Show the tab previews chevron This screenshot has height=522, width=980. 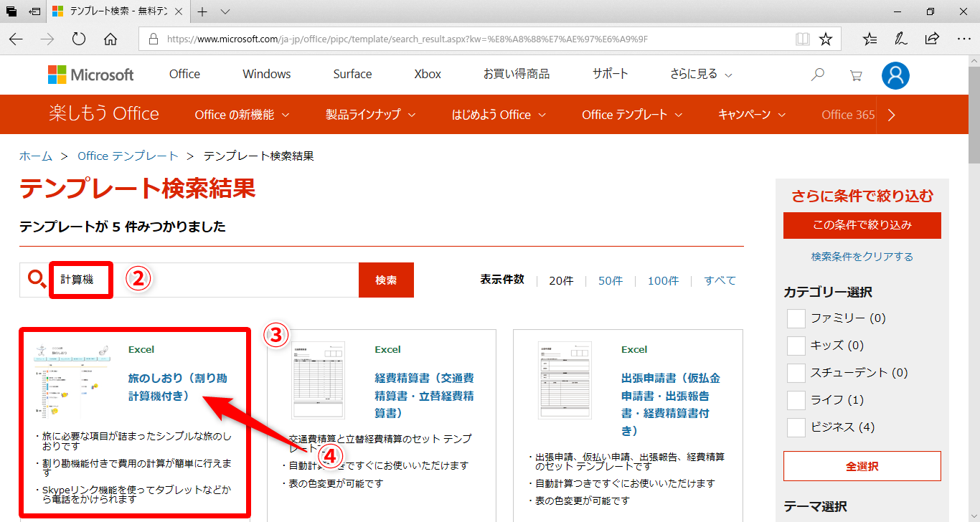pyautogui.click(x=225, y=11)
